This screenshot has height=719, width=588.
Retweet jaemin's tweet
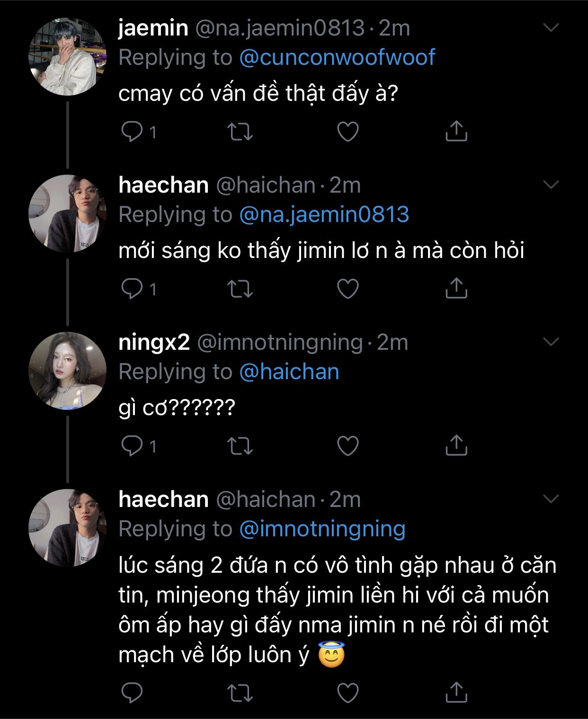[240, 132]
